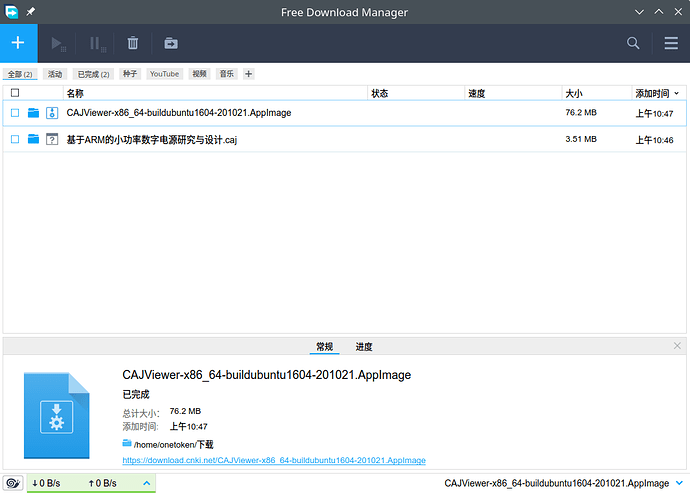Viewport: 690px width, 493px height.
Task: Switch to the 视频 filter tab
Action: 199,74
